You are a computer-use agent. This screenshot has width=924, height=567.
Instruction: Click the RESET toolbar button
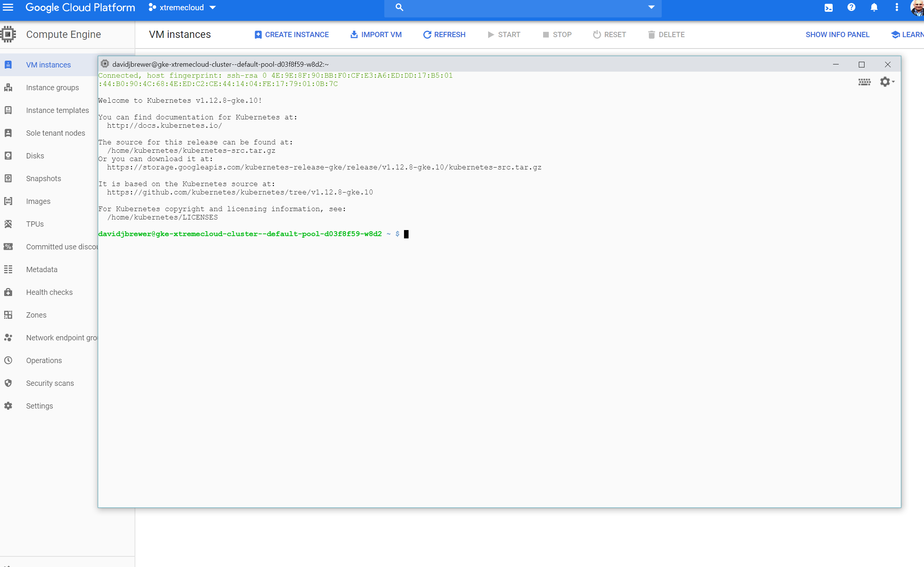[x=609, y=34]
